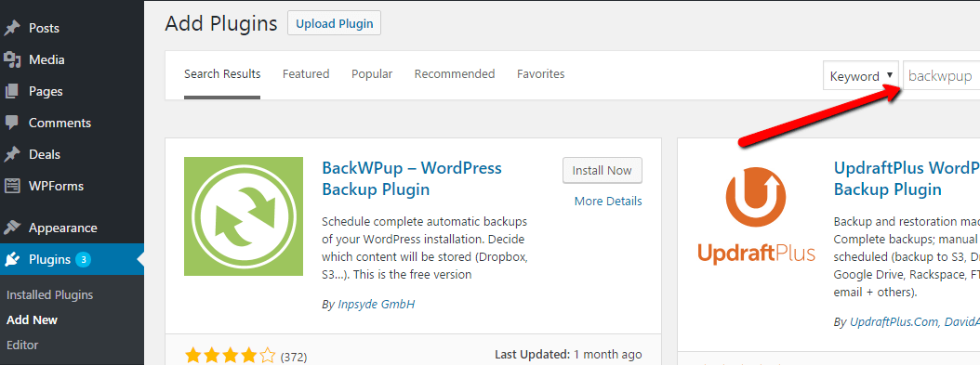Screen dimensions: 980x365
Task: Select Add New plugins submenu item
Action: 32,320
